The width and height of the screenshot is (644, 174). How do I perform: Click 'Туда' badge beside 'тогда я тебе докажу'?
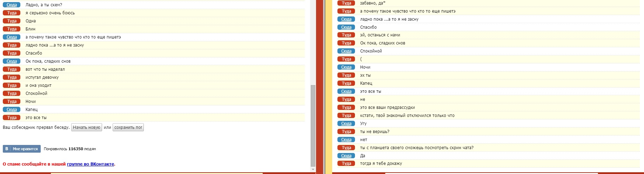346,163
